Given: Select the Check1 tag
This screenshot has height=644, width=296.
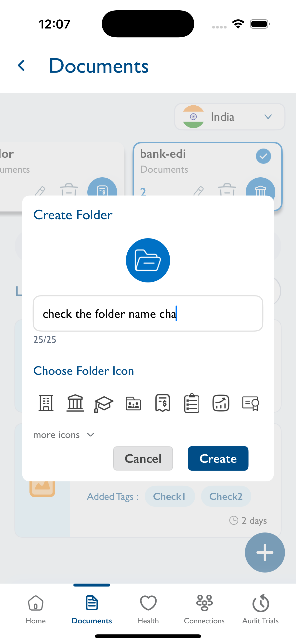Looking at the screenshot, I should click(x=170, y=496).
